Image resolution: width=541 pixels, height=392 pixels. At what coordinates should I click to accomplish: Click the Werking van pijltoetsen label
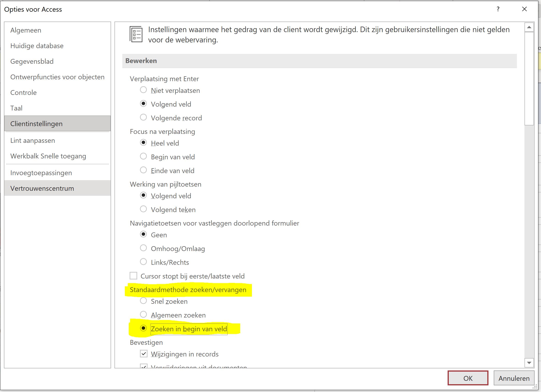pos(166,184)
